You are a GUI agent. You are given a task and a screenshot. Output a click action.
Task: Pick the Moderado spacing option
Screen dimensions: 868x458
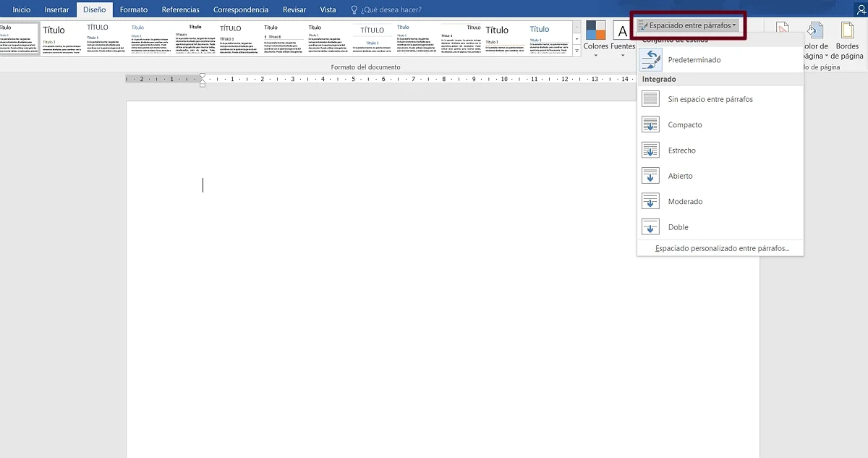pyautogui.click(x=720, y=201)
